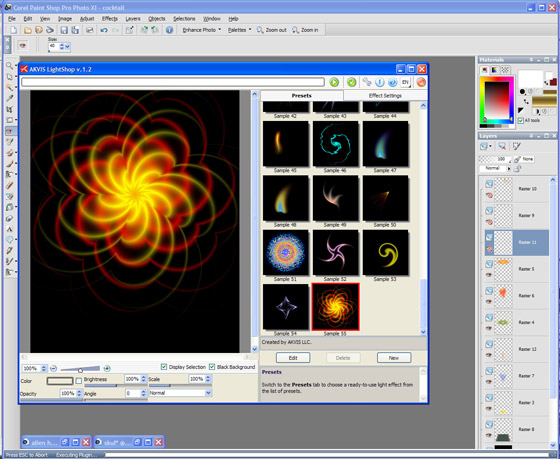Expand the Enhance Photo dropdown
This screenshot has height=459, width=560.
(x=202, y=30)
